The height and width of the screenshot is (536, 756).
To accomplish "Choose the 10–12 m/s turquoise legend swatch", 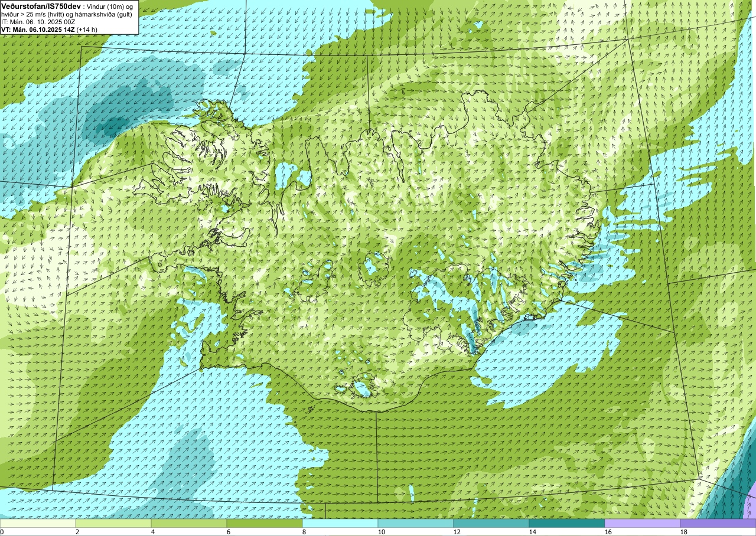I will (416, 523).
